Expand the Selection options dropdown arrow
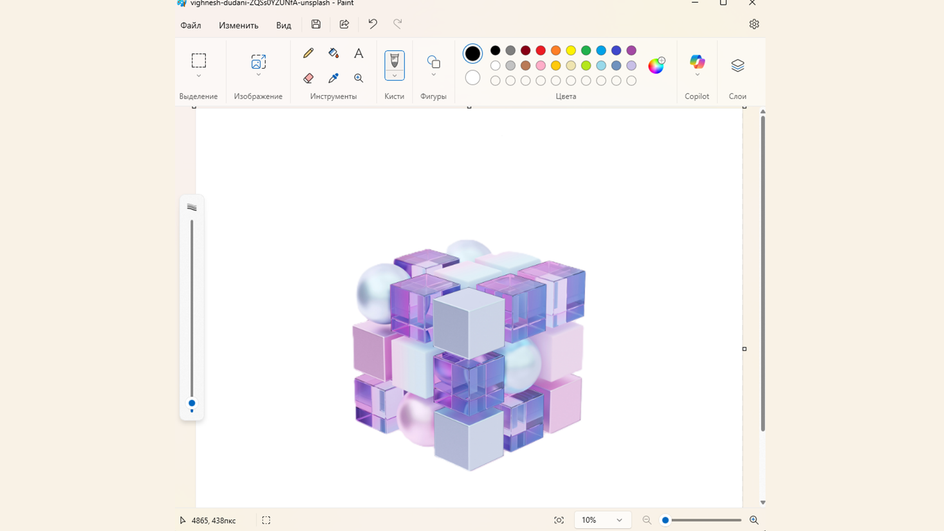Screen dimensions: 944x531 click(199, 76)
